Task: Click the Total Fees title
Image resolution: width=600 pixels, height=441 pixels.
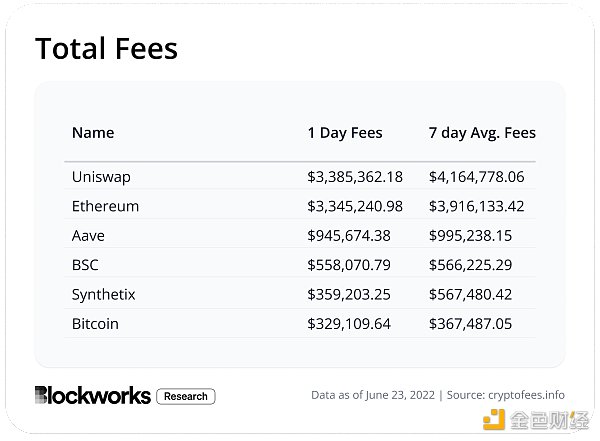Action: 106,49
